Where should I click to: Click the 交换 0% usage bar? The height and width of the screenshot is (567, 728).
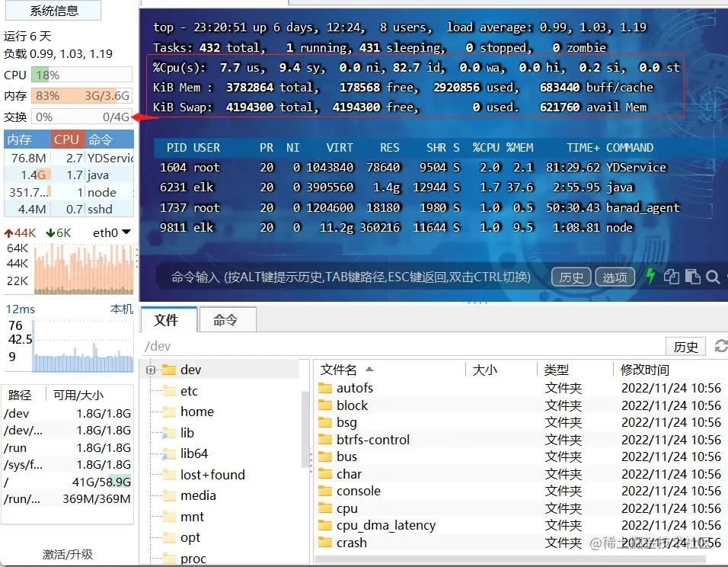click(x=81, y=117)
